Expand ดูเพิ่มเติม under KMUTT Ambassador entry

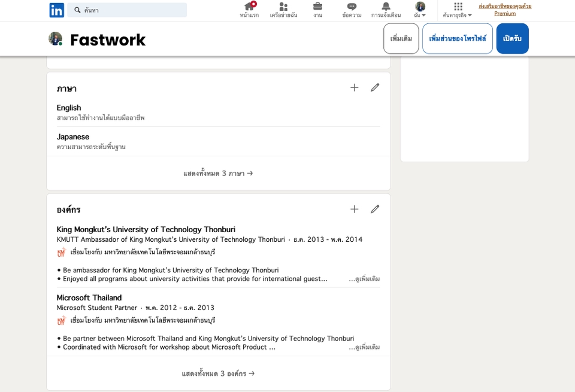364,279
